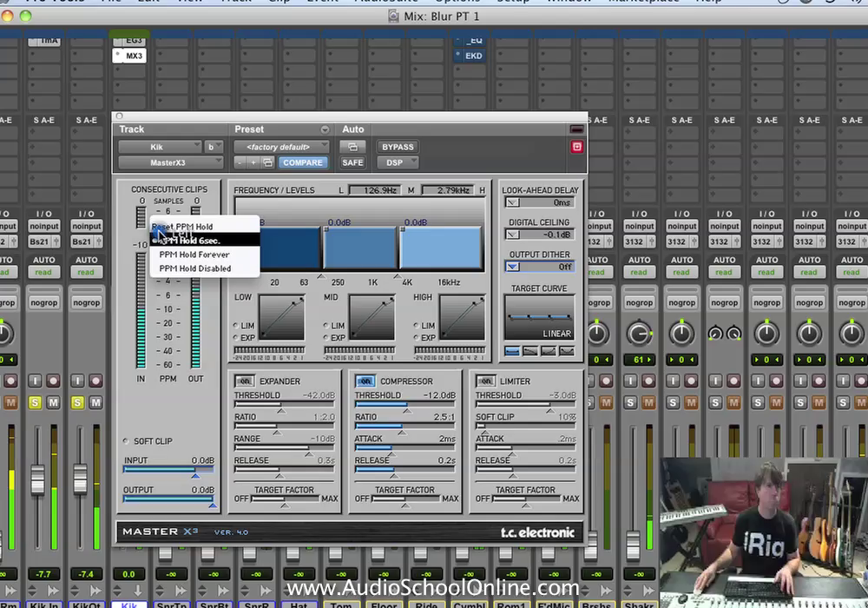Click the OUTPUT gain slider

[168, 499]
